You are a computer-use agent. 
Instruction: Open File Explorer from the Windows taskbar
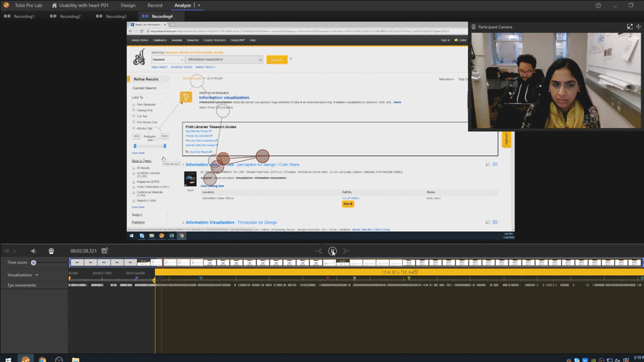(x=76, y=359)
